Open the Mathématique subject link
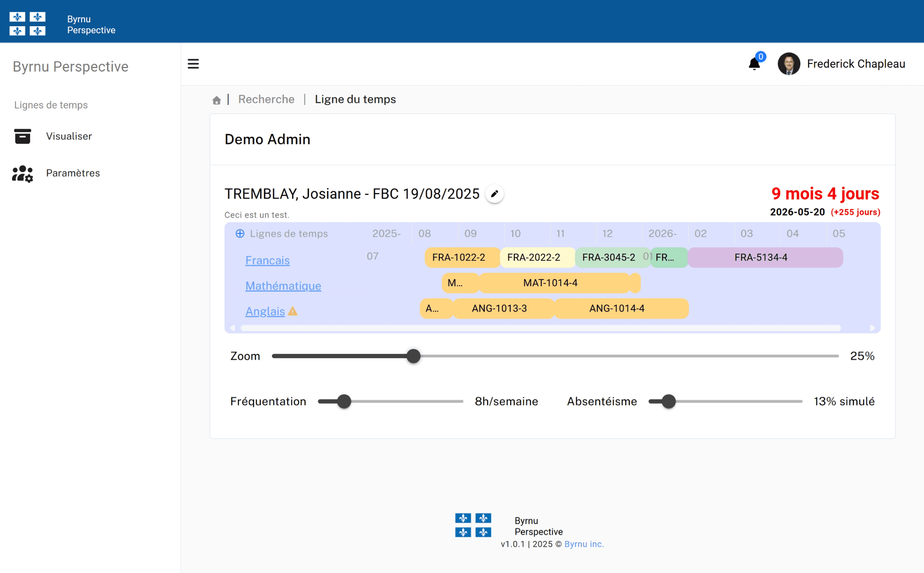The image size is (924, 573). coord(283,286)
